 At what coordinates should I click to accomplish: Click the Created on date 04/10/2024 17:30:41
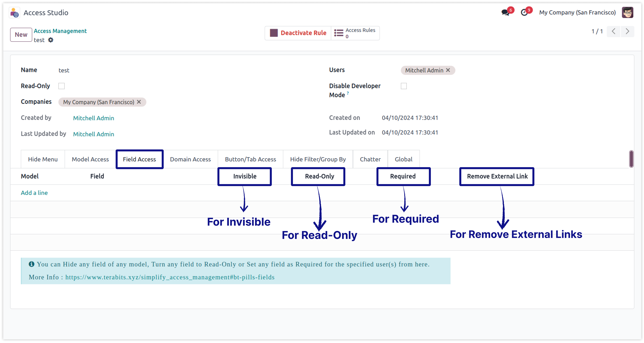(x=410, y=118)
